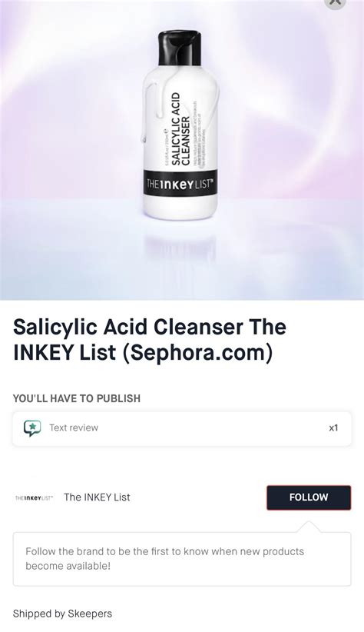Follow The INKEY List brand
Image resolution: width=364 pixels, height=632 pixels.
(309, 497)
